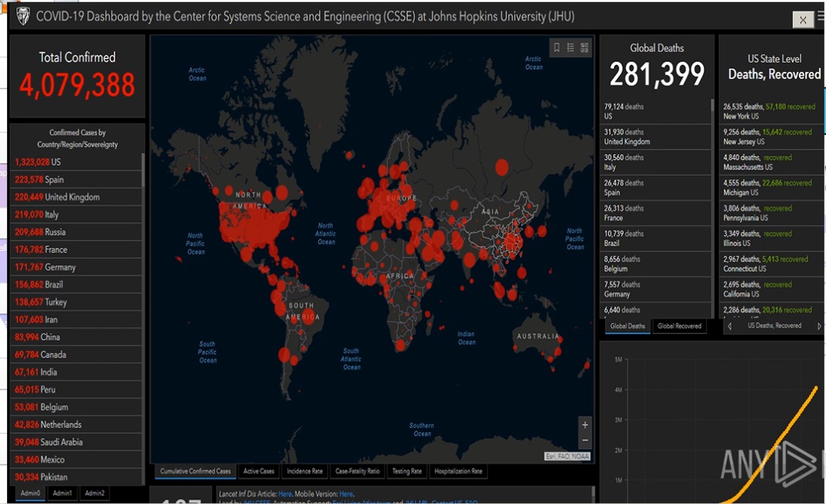Show the map legend list icon
This screenshot has height=504, width=826.
click(x=571, y=48)
